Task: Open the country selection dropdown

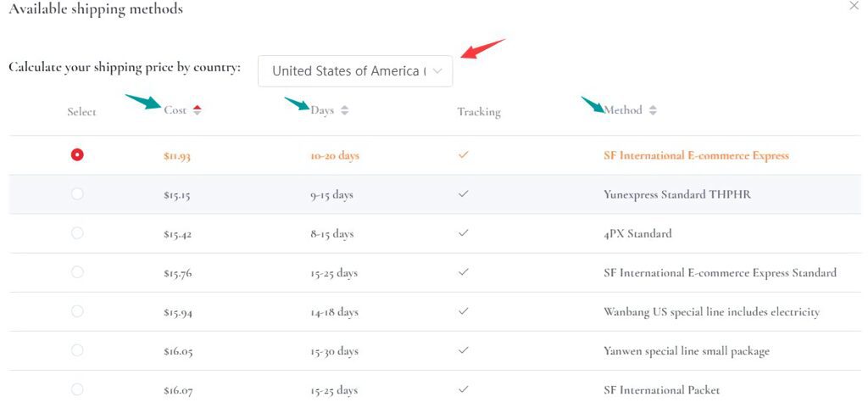Action: [x=355, y=71]
